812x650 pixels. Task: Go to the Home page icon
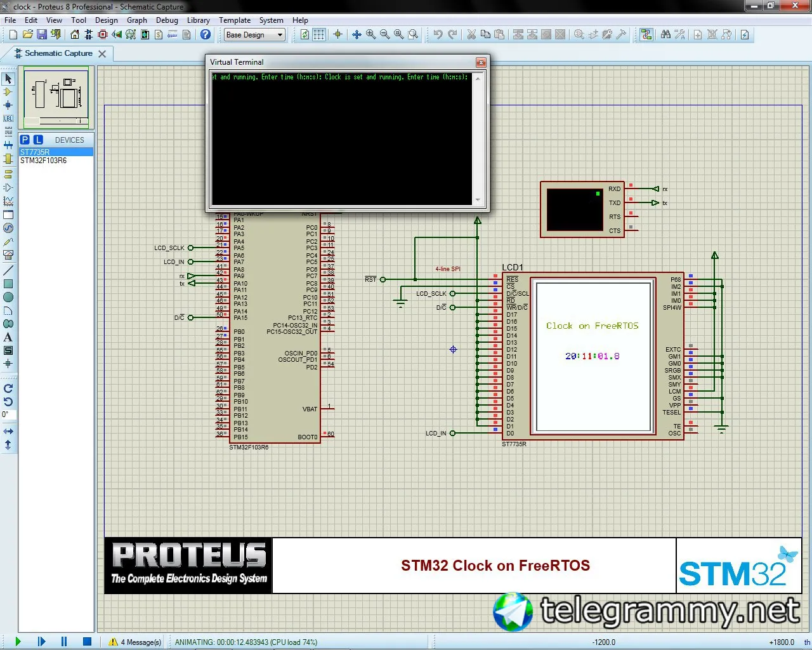point(75,35)
